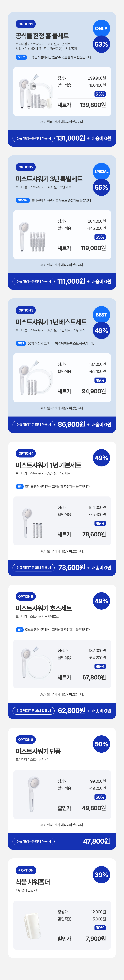Click the OPTION 5 badge
124x980 pixels.
[x=25, y=596]
